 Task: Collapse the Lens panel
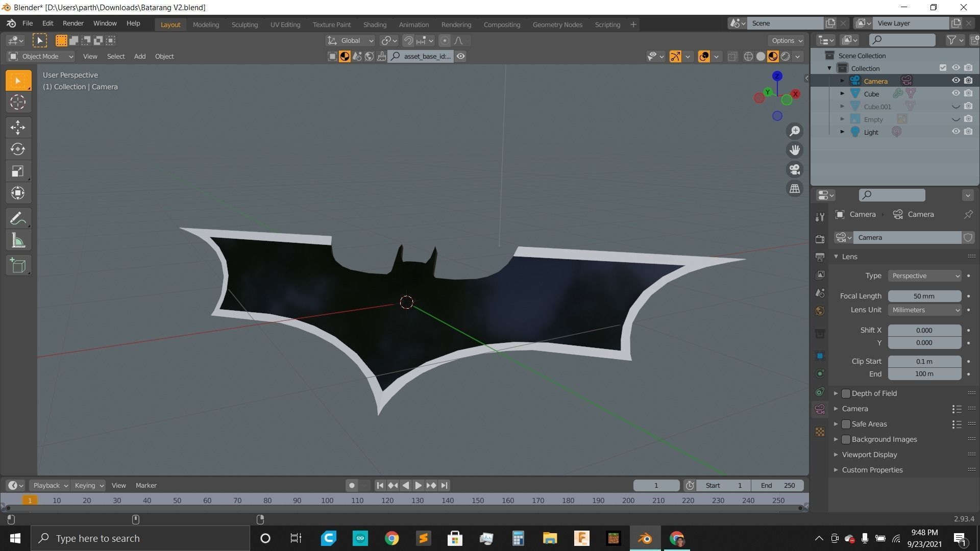coord(836,257)
